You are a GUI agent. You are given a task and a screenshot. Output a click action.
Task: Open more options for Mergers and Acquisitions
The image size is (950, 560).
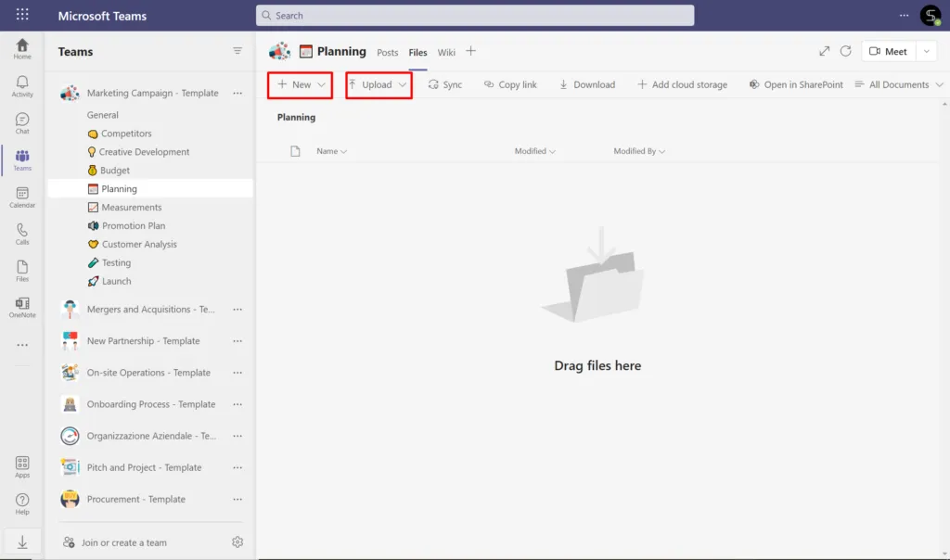tap(237, 310)
